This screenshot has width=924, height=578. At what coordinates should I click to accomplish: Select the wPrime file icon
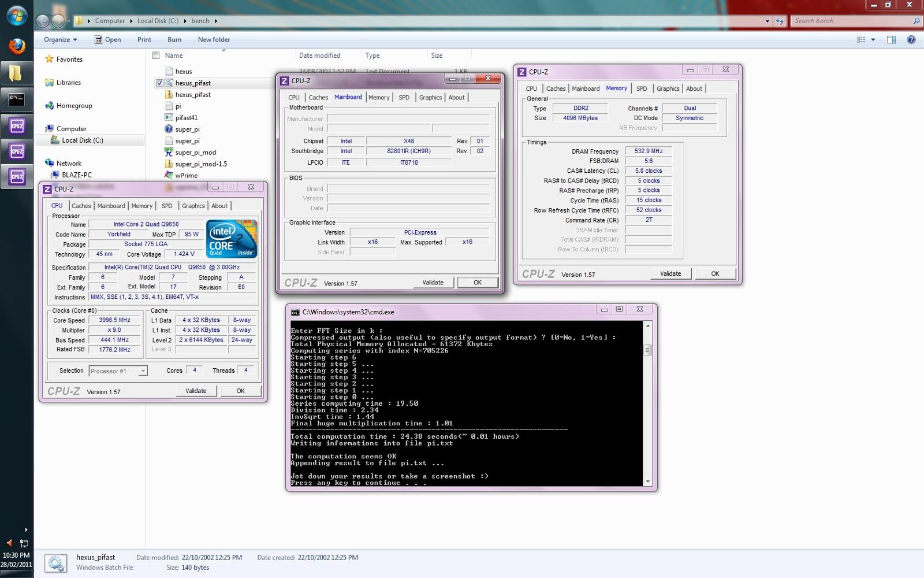tap(169, 175)
